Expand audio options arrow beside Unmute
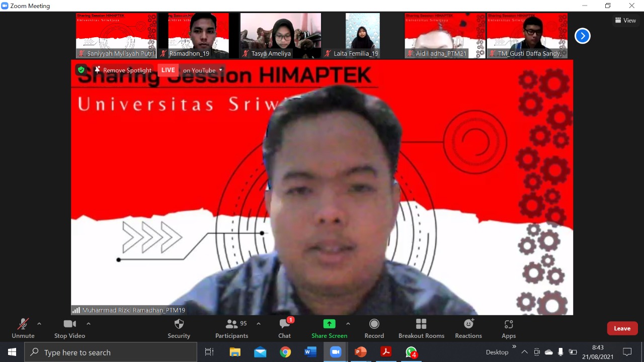644x362 pixels. (39, 324)
